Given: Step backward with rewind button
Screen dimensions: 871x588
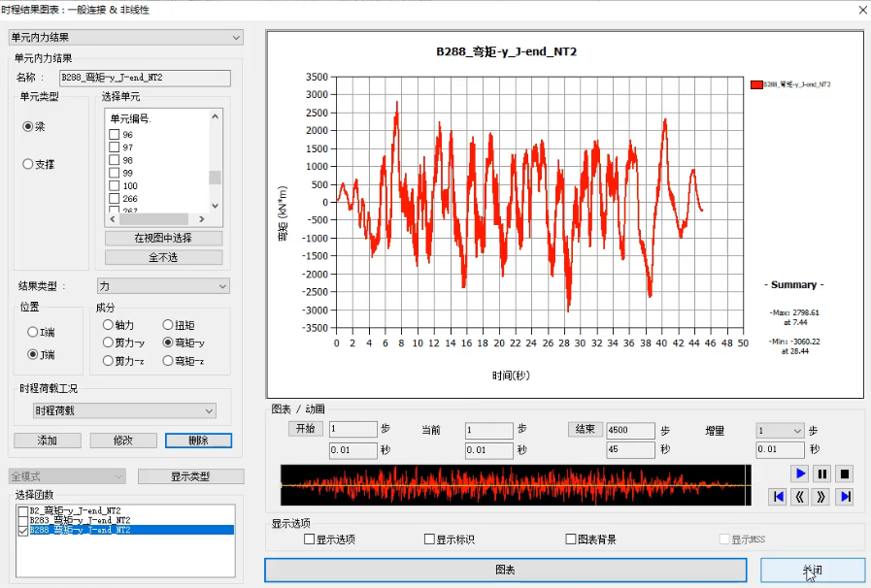Looking at the screenshot, I should pyautogui.click(x=800, y=497).
